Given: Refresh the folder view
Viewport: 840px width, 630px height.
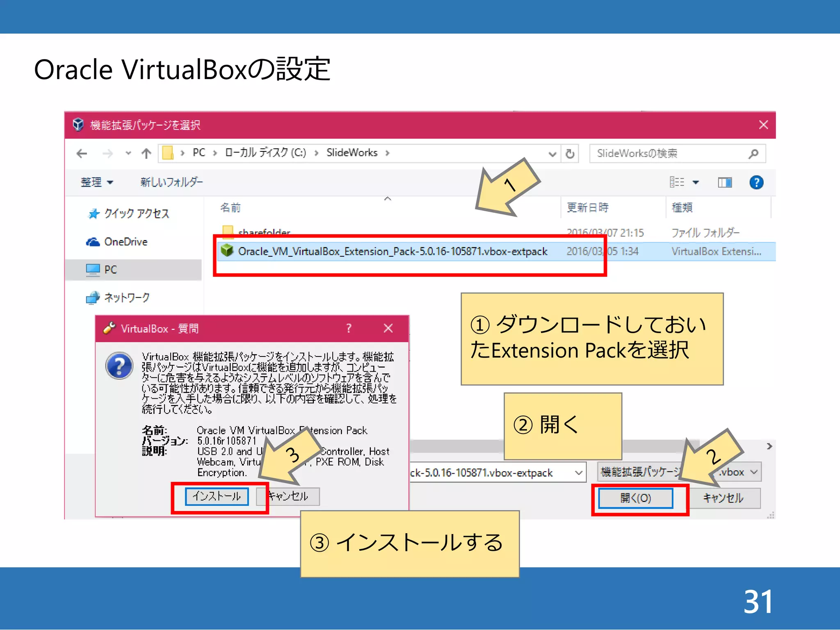Looking at the screenshot, I should pyautogui.click(x=570, y=154).
